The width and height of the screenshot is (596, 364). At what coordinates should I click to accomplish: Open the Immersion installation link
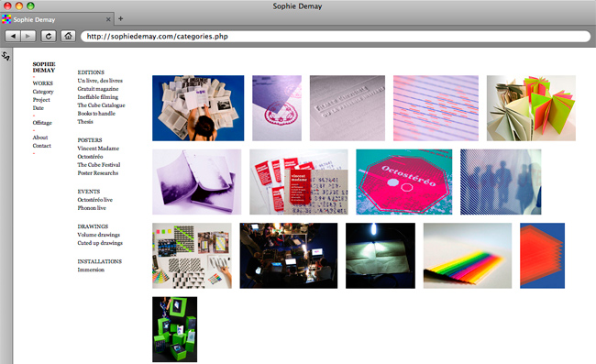pos(91,270)
